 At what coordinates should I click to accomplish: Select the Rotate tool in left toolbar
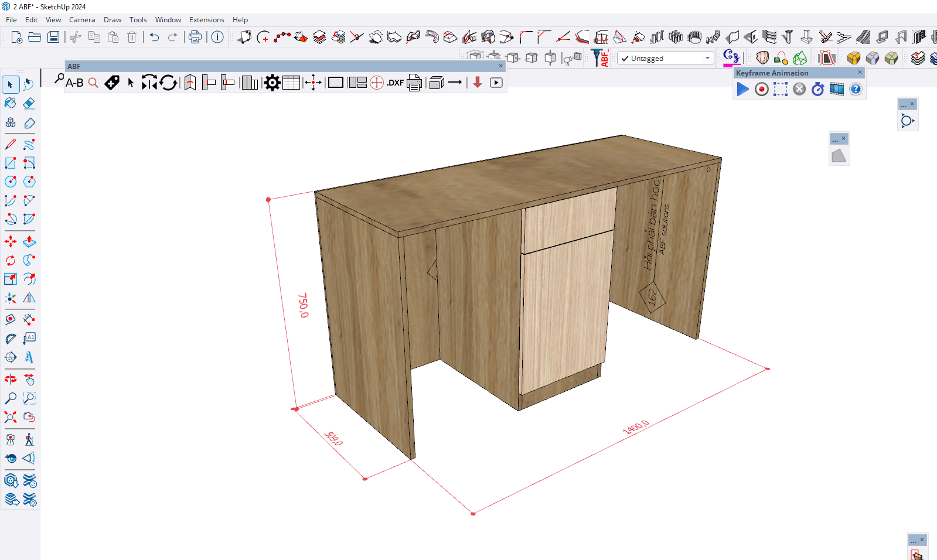(x=11, y=260)
